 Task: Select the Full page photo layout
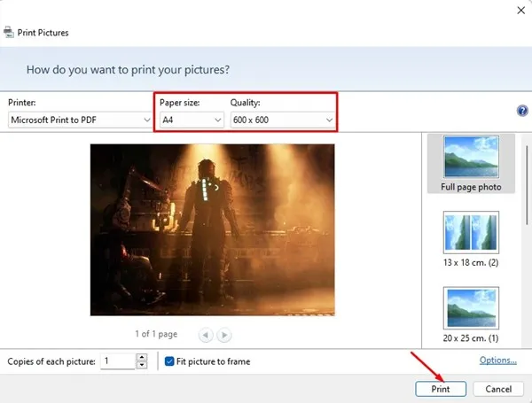click(x=471, y=163)
